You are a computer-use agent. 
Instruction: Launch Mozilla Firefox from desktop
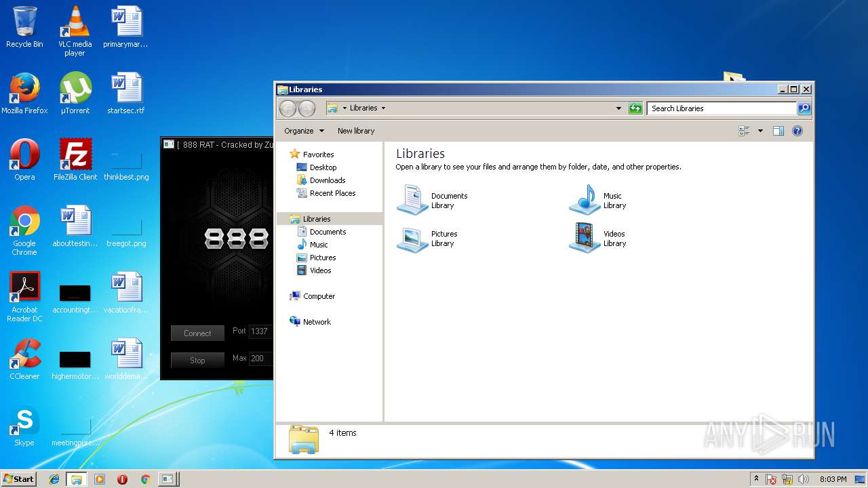click(24, 94)
